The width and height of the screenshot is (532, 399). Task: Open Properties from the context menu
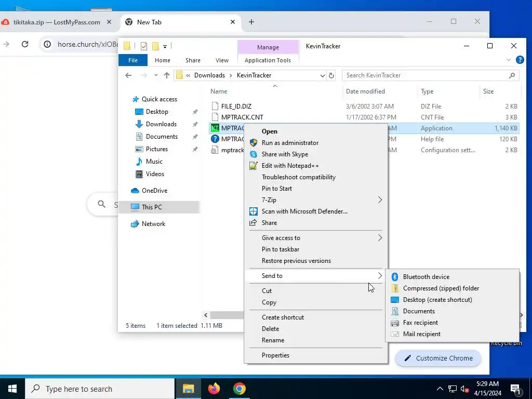tap(315, 355)
